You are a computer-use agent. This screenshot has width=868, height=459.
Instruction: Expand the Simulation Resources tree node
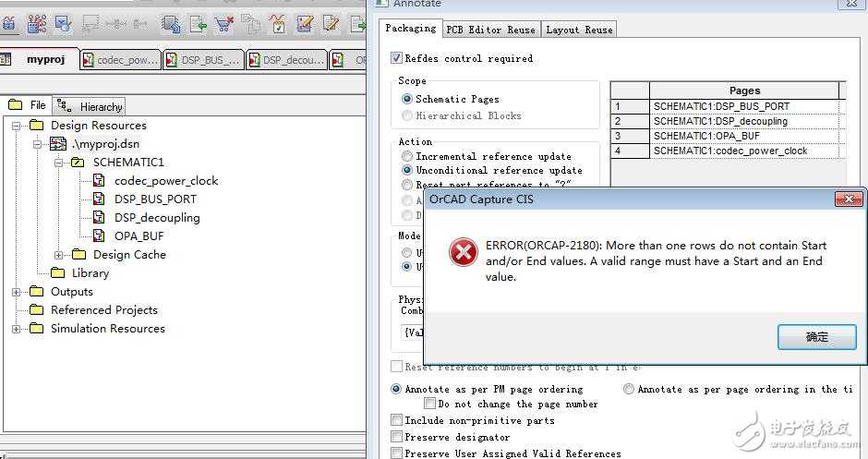(x=16, y=329)
